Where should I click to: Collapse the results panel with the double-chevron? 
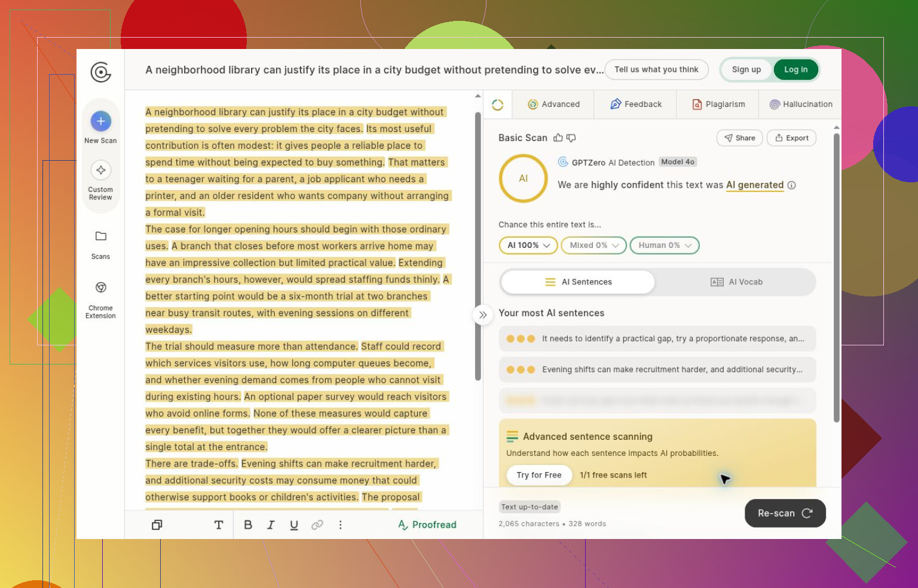click(x=483, y=315)
